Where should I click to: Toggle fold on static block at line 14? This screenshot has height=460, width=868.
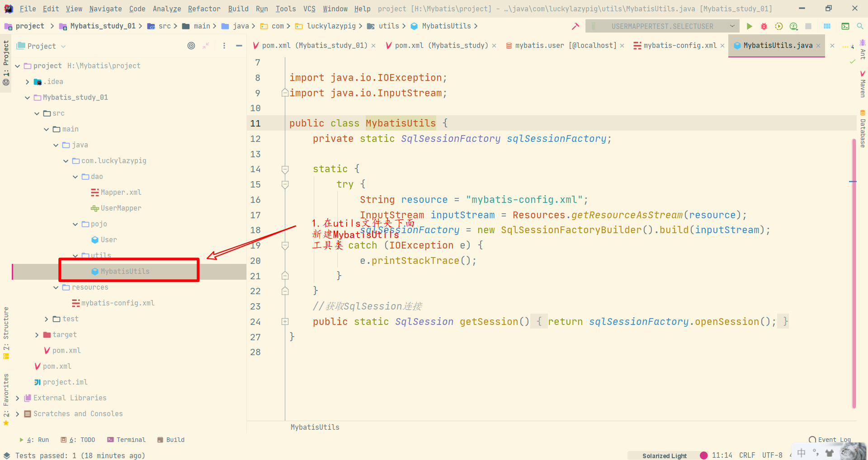[x=285, y=169]
